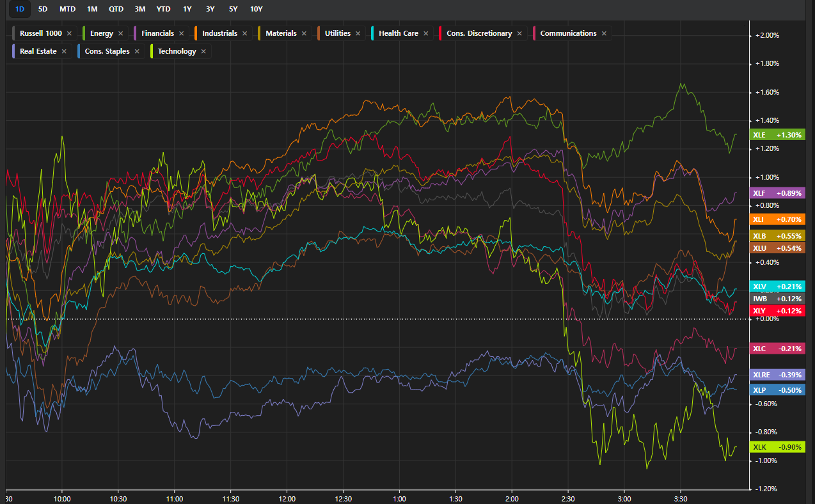Click Cons. Discretionary red color swatch

442,33
